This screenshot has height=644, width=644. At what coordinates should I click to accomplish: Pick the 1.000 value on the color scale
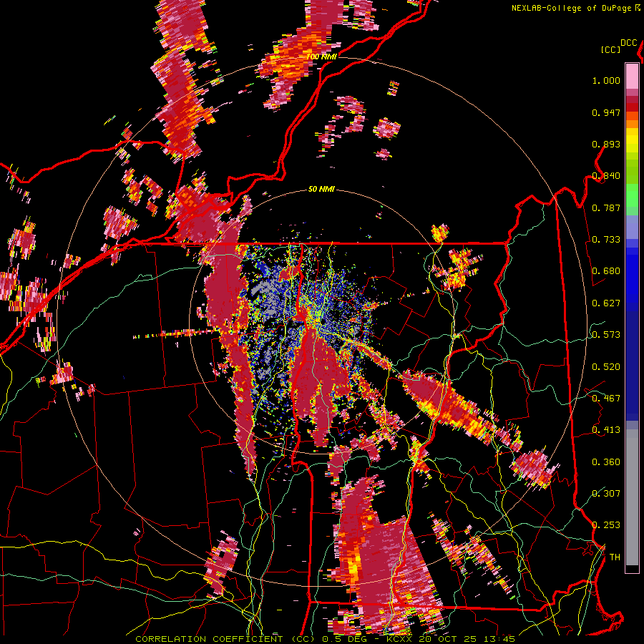(x=606, y=80)
